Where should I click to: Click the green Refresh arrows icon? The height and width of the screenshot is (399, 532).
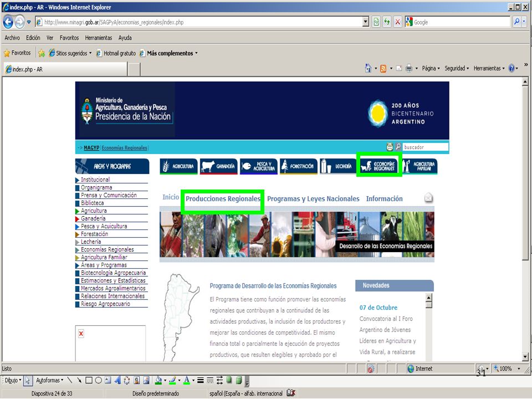(x=387, y=22)
